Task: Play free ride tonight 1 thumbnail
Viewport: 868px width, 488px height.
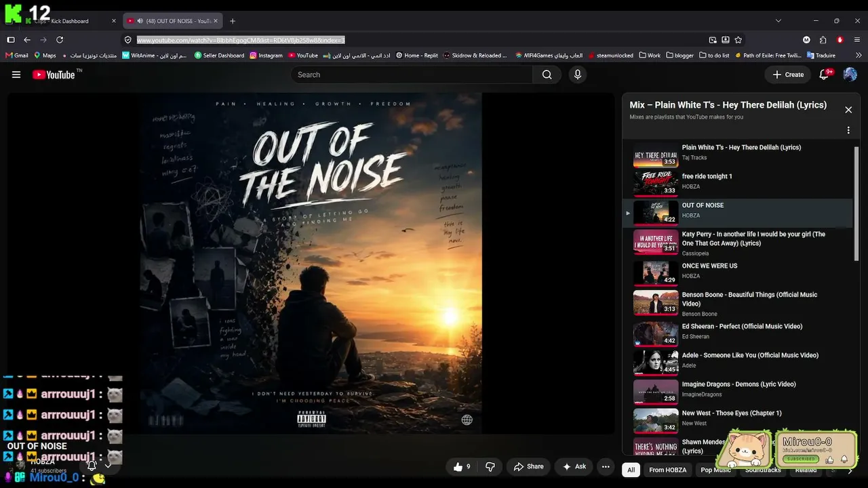Action: coord(656,184)
